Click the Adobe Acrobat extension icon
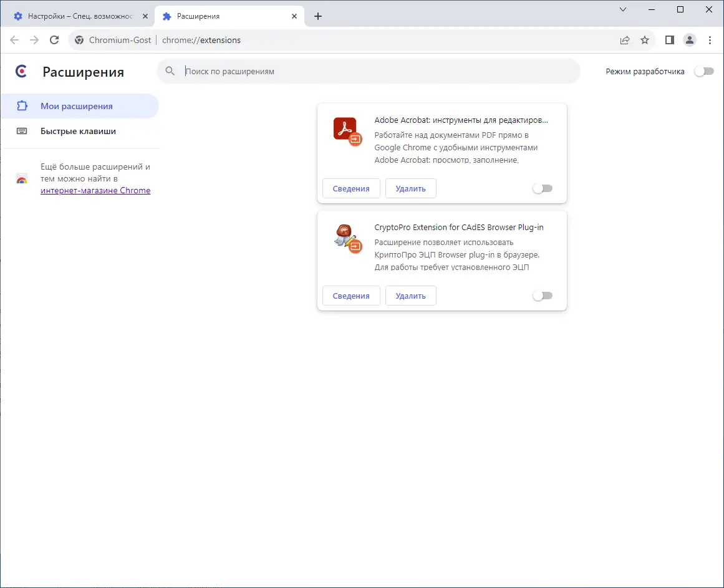This screenshot has height=588, width=724. tap(347, 131)
